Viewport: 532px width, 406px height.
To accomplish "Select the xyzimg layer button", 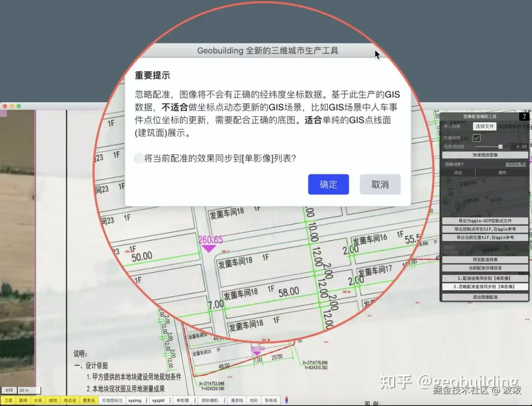I will pos(135,400).
